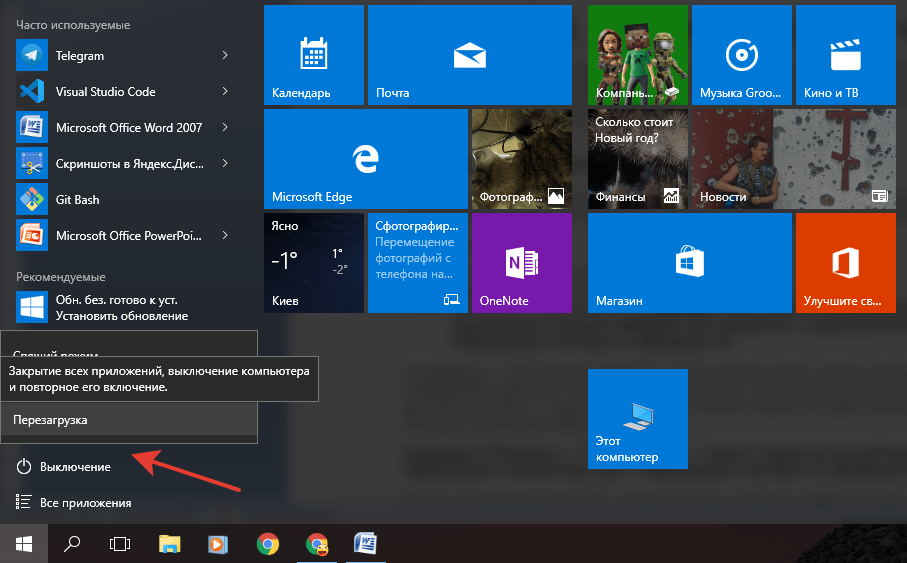Expand Visual Studio Code jump list arrow
The width and height of the screenshot is (907, 563).
tap(225, 91)
